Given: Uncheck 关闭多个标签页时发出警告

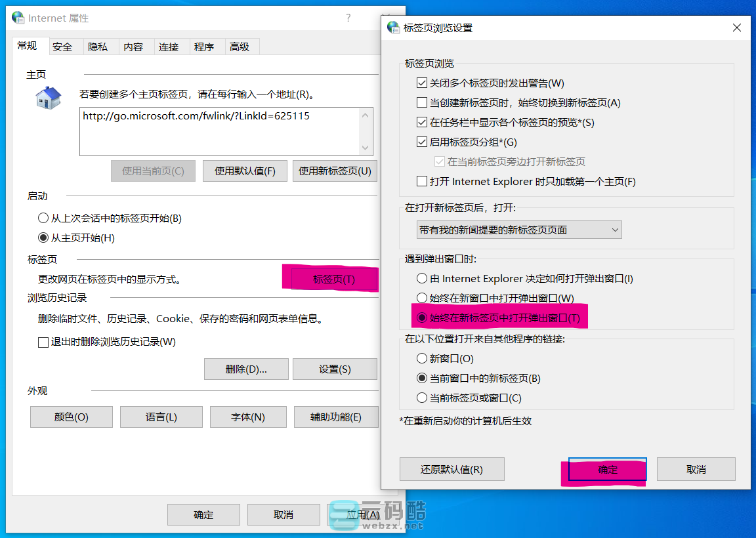Looking at the screenshot, I should pos(421,83).
